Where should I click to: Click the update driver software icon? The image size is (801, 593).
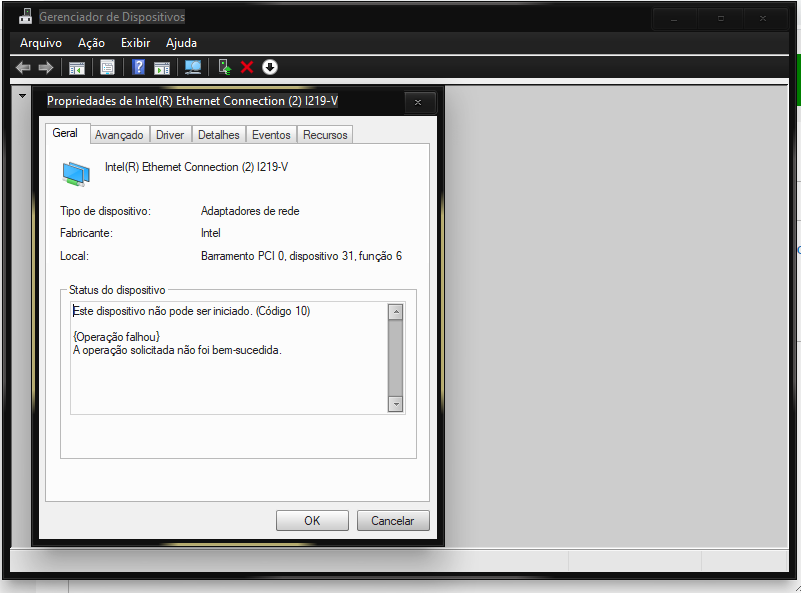[x=225, y=67]
